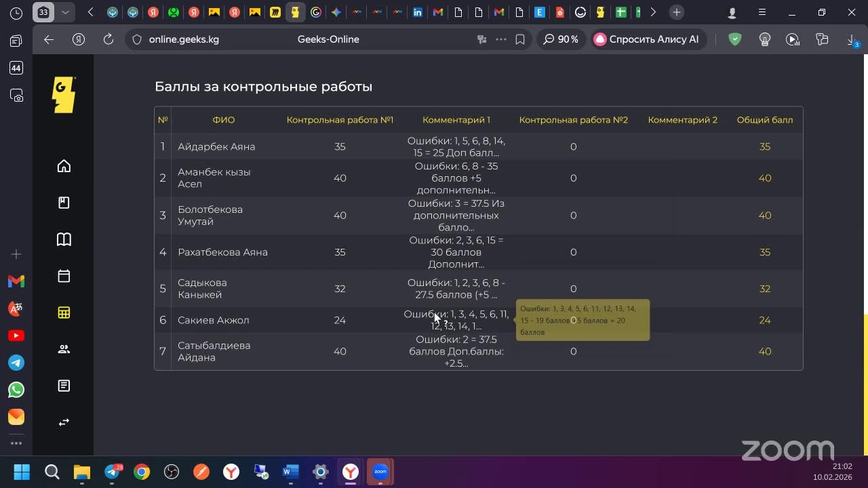Open the calendar icon in Geeks sidebar

[x=64, y=276]
